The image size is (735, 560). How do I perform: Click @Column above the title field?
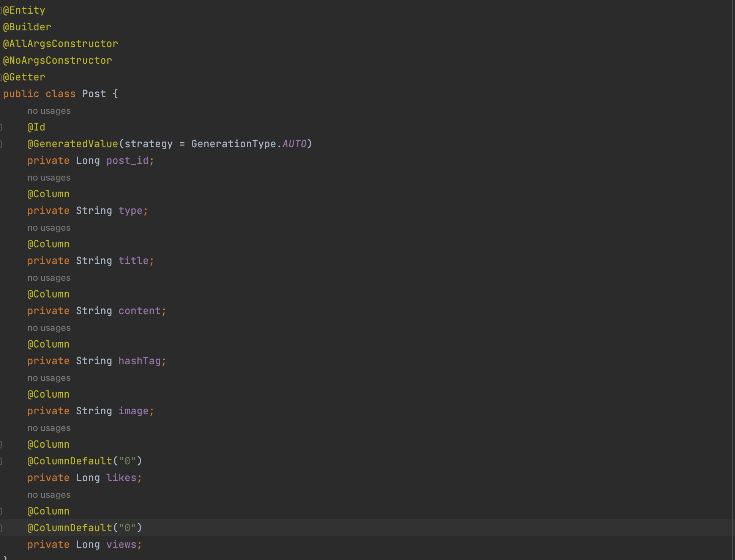click(49, 244)
